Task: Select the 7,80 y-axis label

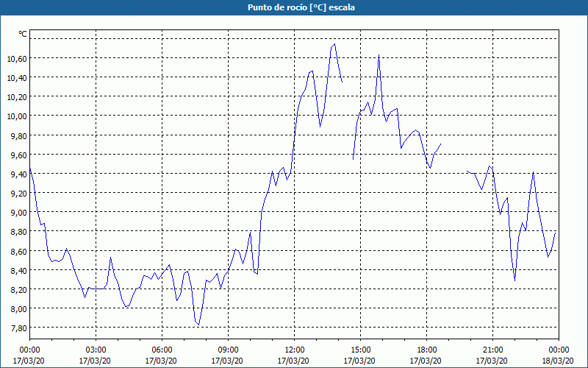Action: point(19,328)
